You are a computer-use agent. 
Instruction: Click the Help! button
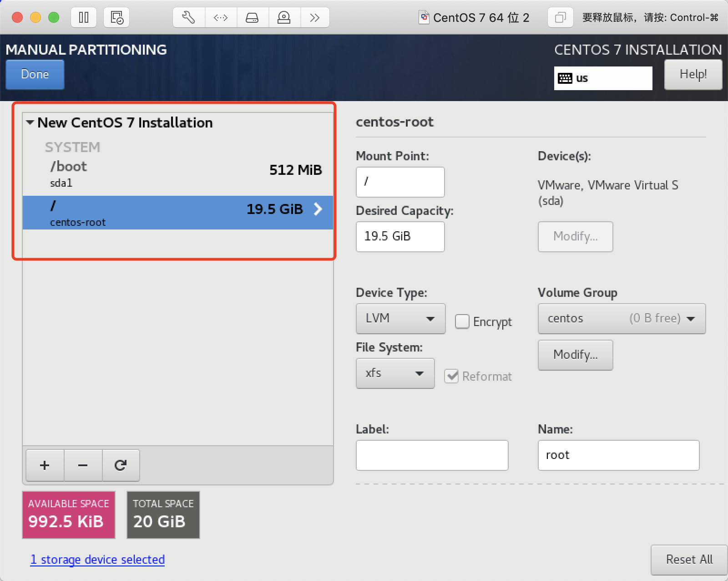(693, 75)
